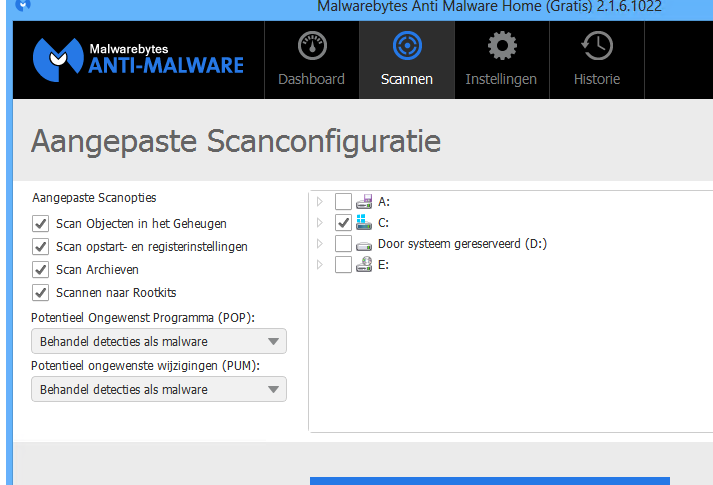Viewport: 713px width, 485px height.
Task: Uncheck the C: drive checkbox
Action: point(343,223)
